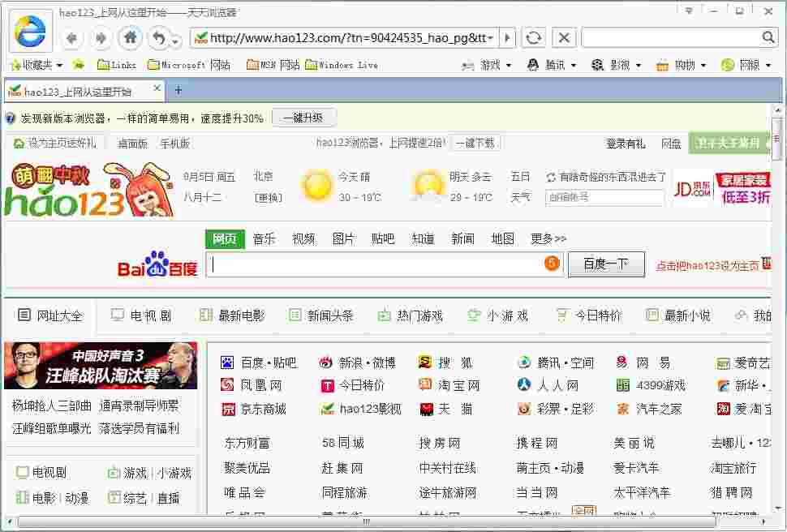This screenshot has width=787, height=532.
Task: Switch to the 音乐 search tab
Action: tap(263, 238)
